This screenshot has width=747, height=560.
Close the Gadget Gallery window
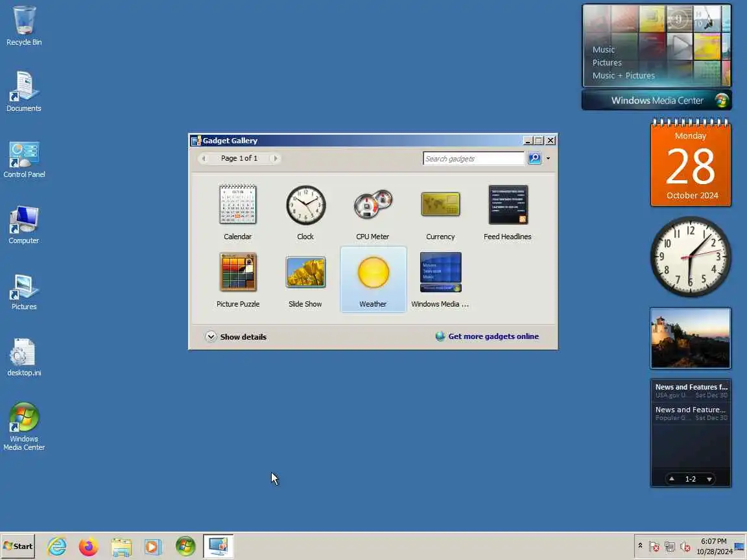[x=551, y=141]
